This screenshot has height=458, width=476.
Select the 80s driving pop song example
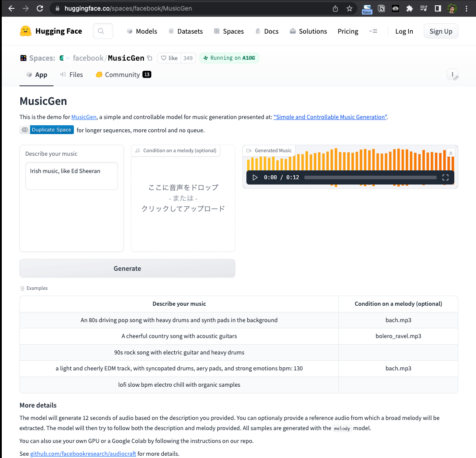point(179,320)
